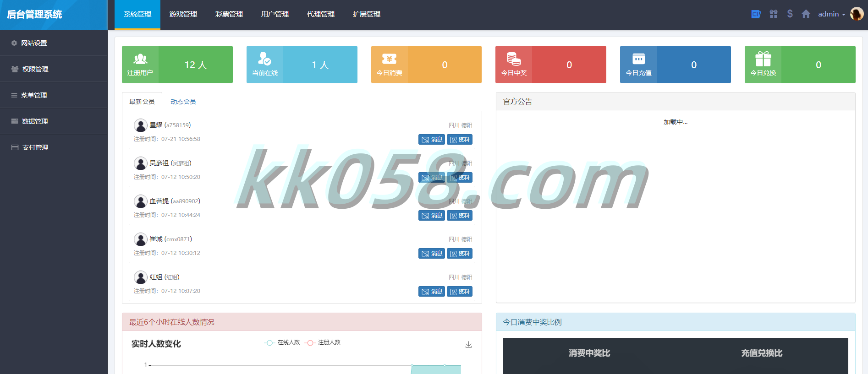
Task: Click the 最近6个小时在线人数情况 header
Action: tap(302, 322)
